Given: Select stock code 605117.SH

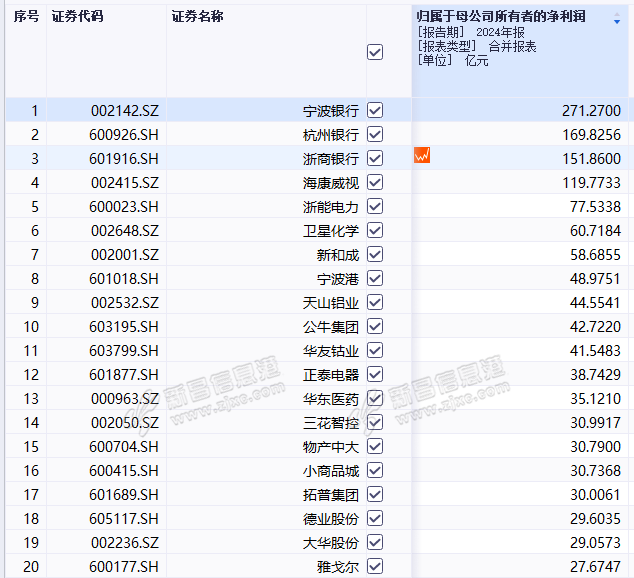Looking at the screenshot, I should pos(124,519).
